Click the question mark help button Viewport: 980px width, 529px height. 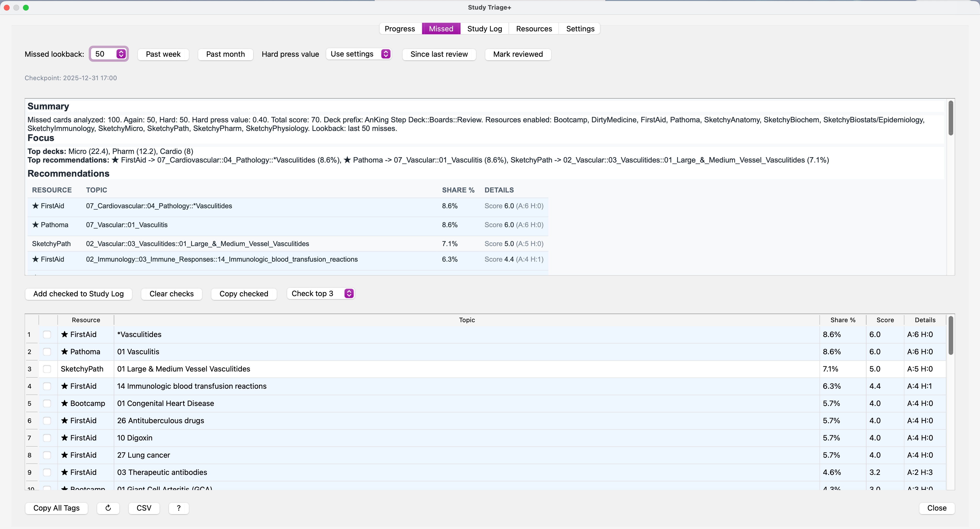pyautogui.click(x=178, y=508)
